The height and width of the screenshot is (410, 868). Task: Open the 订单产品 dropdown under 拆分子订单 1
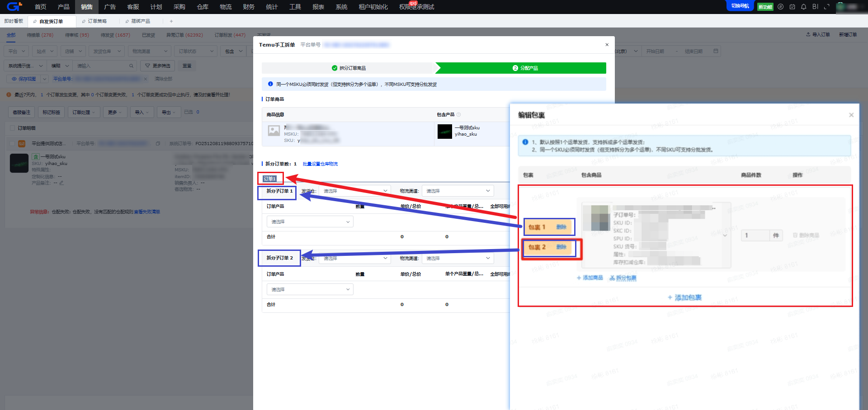pyautogui.click(x=310, y=221)
